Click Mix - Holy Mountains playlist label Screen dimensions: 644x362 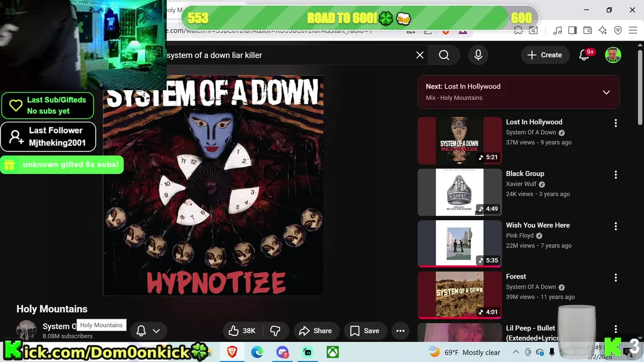tap(454, 98)
